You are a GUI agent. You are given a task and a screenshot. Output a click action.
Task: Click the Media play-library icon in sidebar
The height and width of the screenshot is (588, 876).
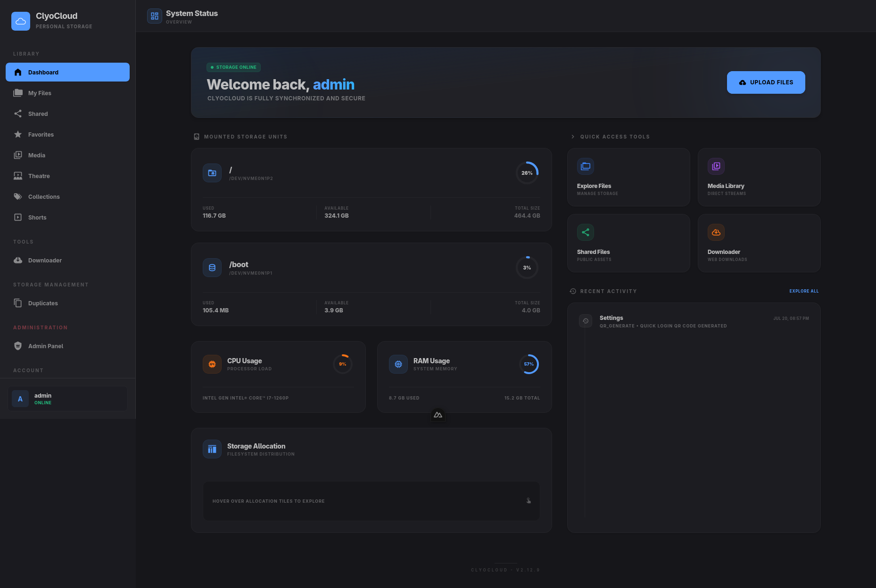point(18,155)
